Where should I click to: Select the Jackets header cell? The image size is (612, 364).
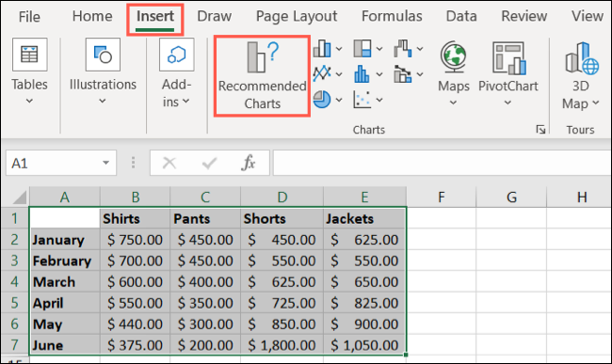pyautogui.click(x=364, y=218)
